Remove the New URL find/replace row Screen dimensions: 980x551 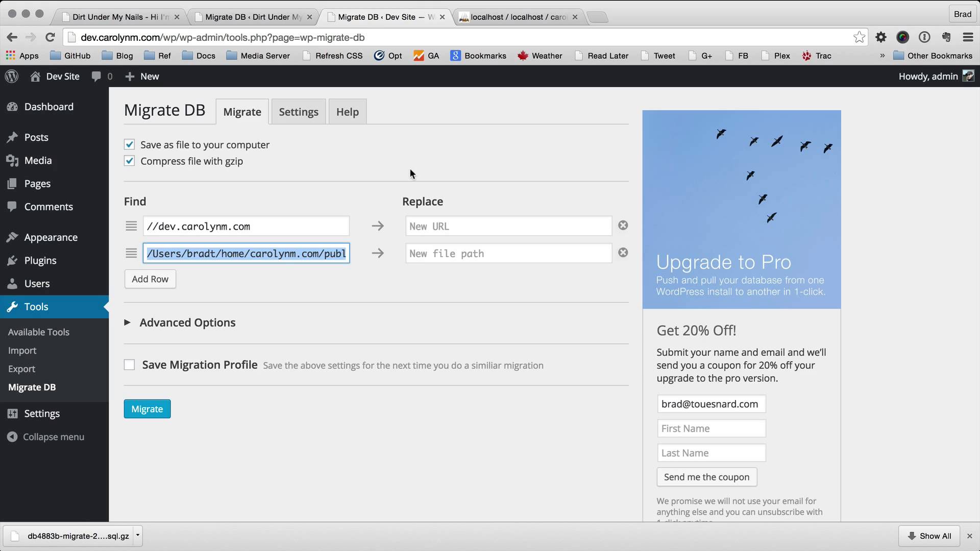point(623,226)
